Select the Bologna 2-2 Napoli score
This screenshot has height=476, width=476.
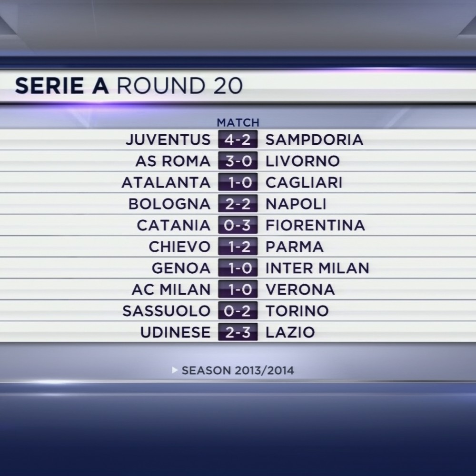pyautogui.click(x=238, y=204)
